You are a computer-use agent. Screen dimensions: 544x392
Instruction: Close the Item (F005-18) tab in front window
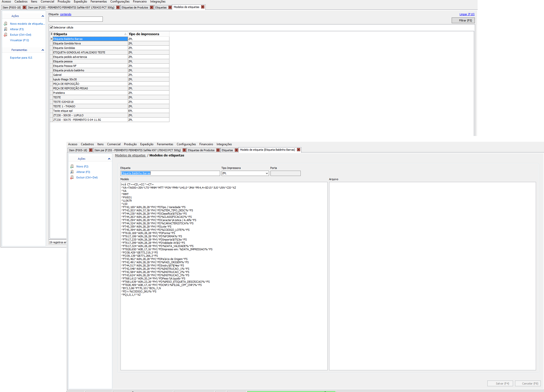91,150
